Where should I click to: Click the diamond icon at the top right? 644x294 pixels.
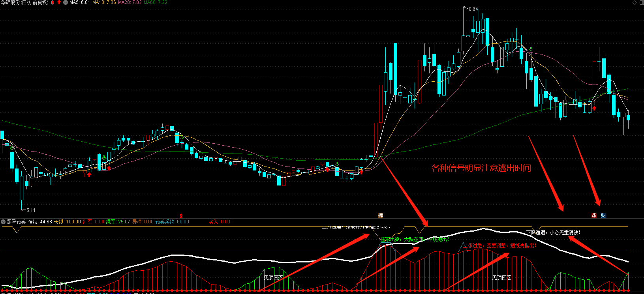[x=634, y=2]
